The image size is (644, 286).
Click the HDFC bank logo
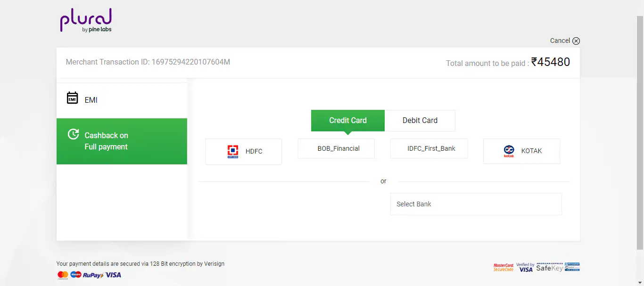pyautogui.click(x=233, y=151)
